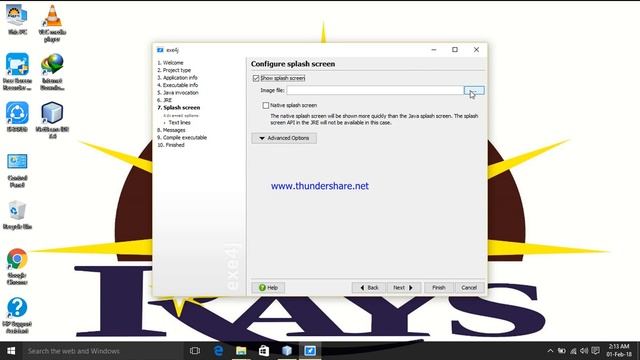The width and height of the screenshot is (640, 360).
Task: Expand the Advanced Options dropdown
Action: pyautogui.click(x=284, y=138)
